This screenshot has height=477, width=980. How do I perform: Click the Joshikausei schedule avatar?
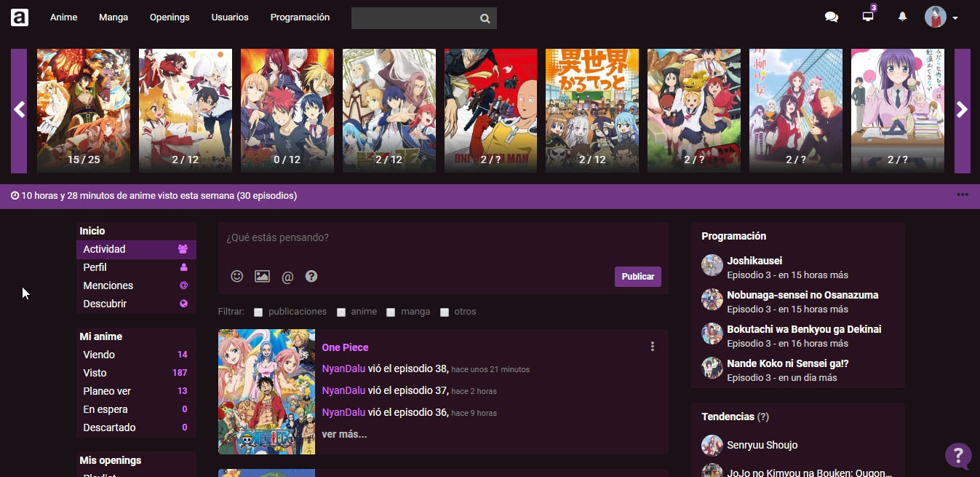[712, 265]
